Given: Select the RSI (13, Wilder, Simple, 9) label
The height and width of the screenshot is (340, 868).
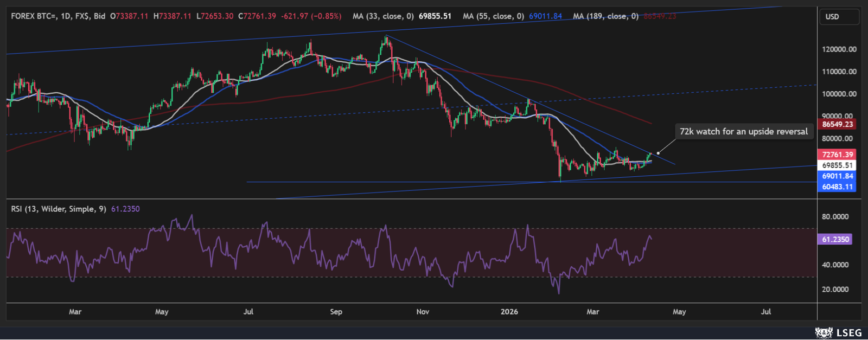Looking at the screenshot, I should point(59,209).
